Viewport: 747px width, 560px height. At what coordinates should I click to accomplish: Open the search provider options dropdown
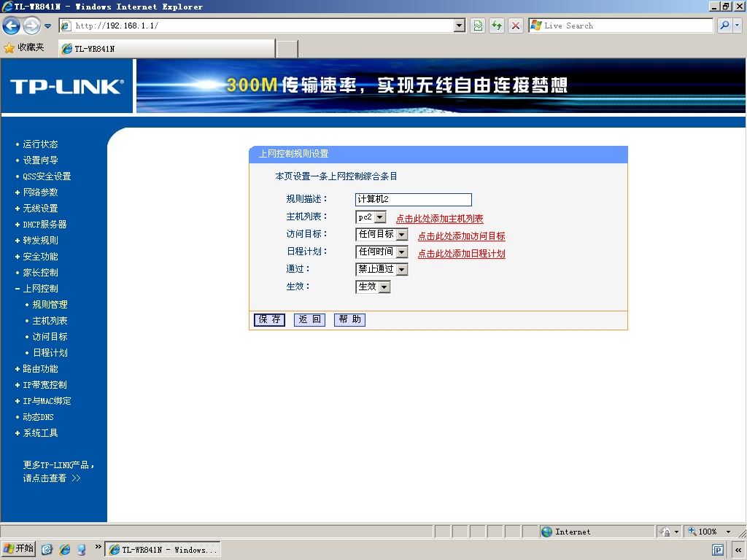[x=737, y=26]
